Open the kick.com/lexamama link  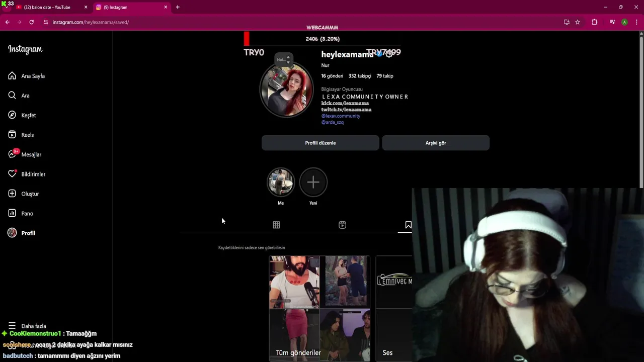point(345,103)
